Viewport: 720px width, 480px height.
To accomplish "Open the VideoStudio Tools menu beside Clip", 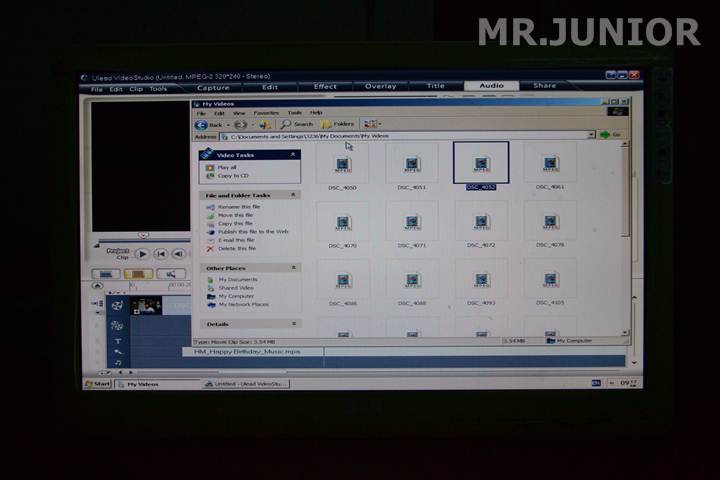I will (158, 89).
